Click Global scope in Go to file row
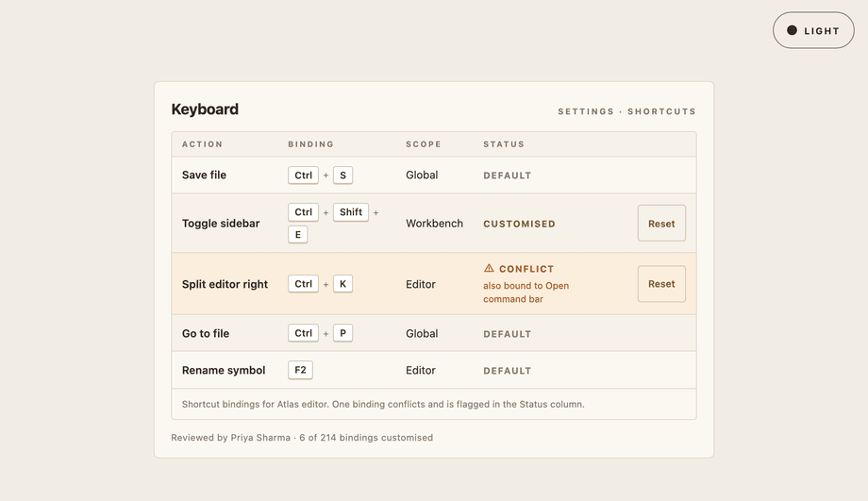868x501 pixels. 422,333
